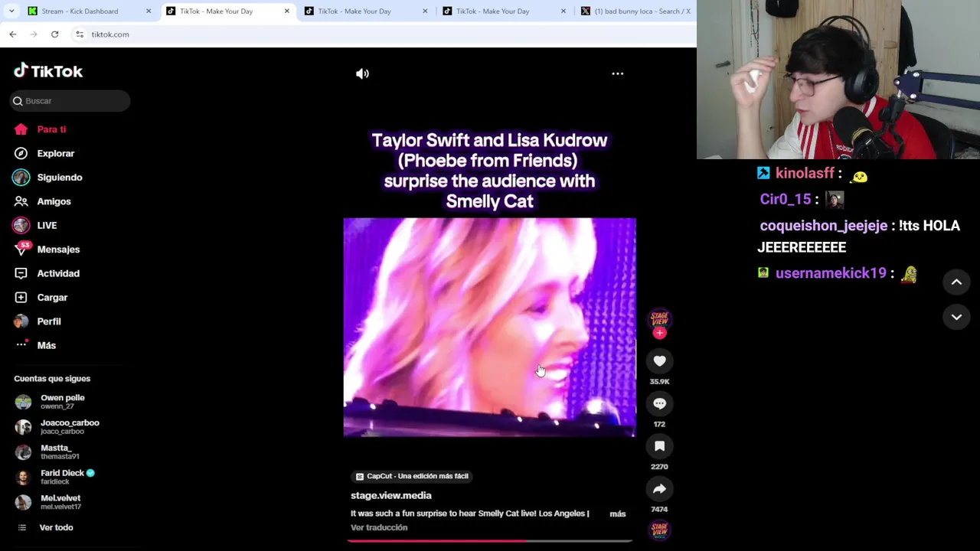Screen dimensions: 980x551
Task: Follow Stage View with plus badge
Action: [660, 333]
